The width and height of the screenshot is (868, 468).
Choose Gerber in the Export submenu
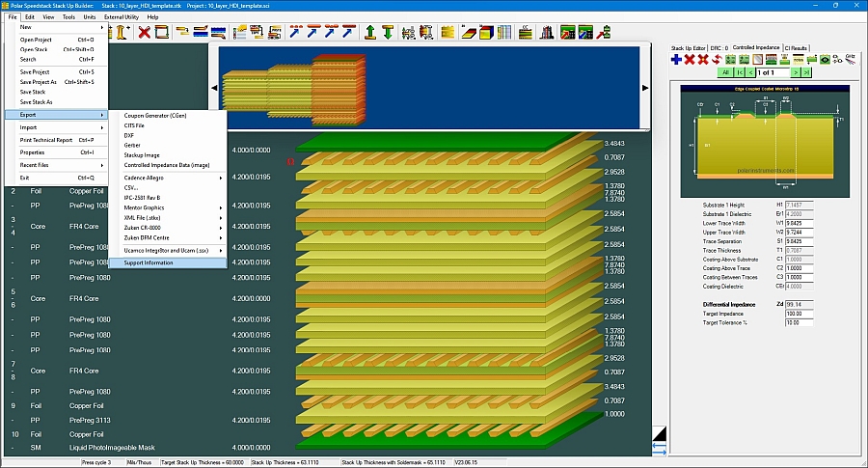coord(168,145)
